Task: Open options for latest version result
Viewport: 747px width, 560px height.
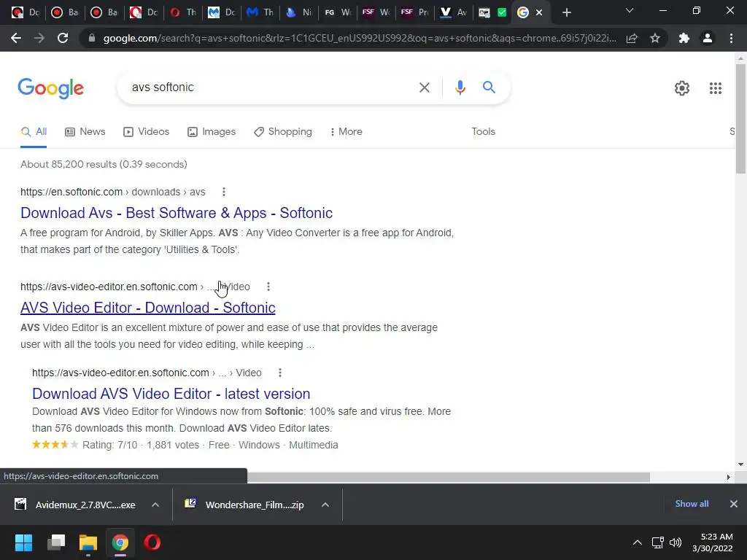Action: [x=279, y=373]
